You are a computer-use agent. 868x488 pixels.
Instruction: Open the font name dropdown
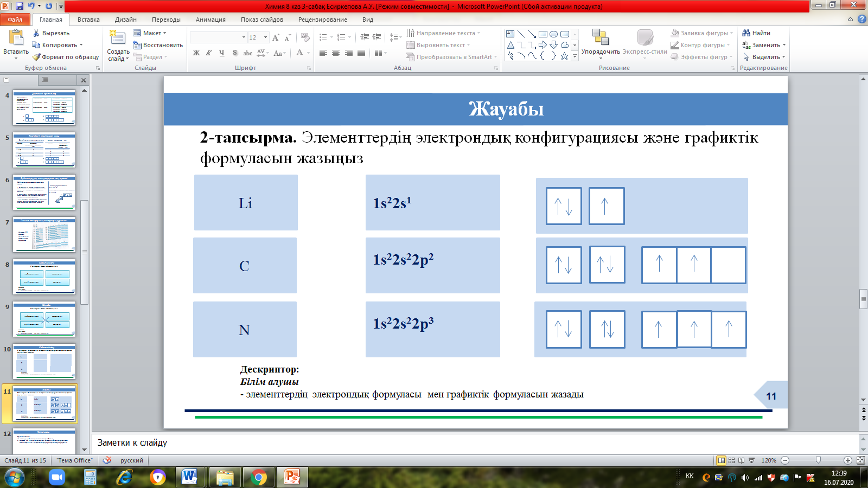coord(244,37)
